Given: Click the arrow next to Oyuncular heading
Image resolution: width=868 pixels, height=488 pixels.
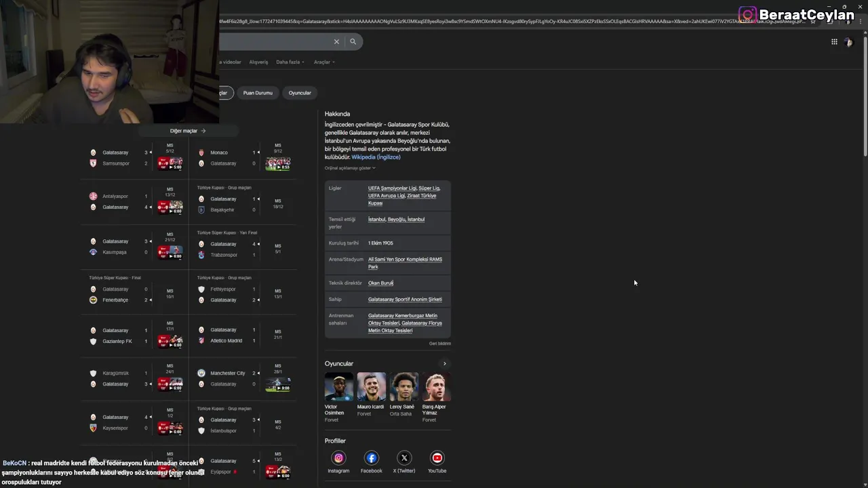Looking at the screenshot, I should click(445, 364).
